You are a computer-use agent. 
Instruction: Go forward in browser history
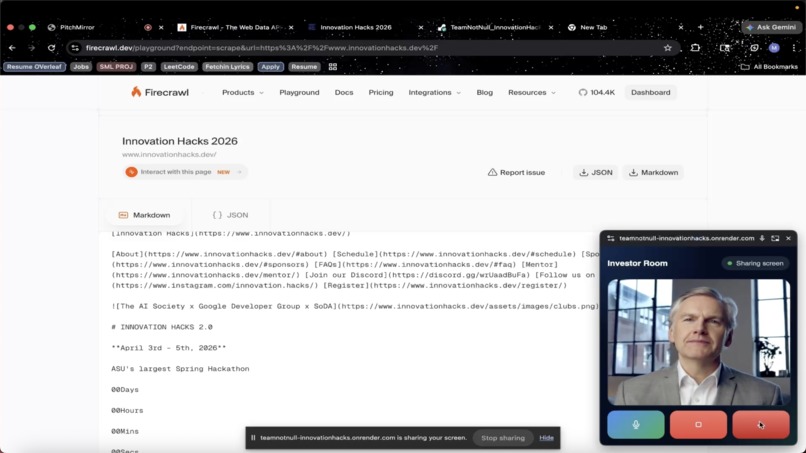pyautogui.click(x=31, y=48)
